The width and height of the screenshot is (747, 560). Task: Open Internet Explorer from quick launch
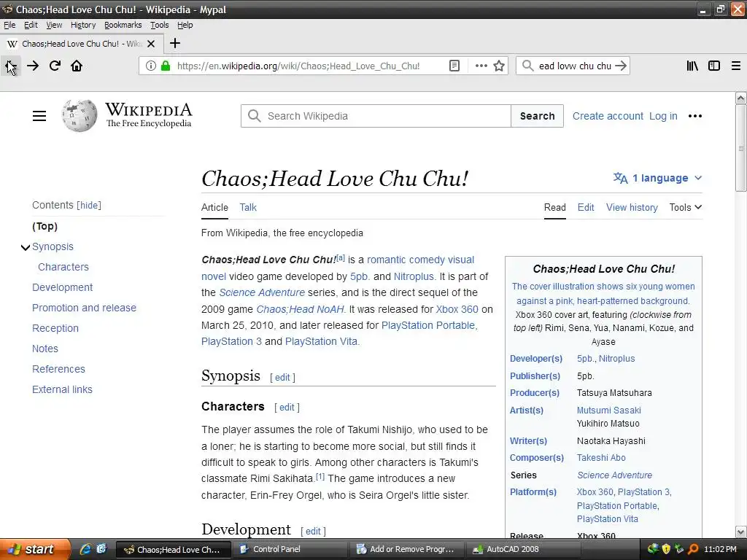click(x=85, y=549)
